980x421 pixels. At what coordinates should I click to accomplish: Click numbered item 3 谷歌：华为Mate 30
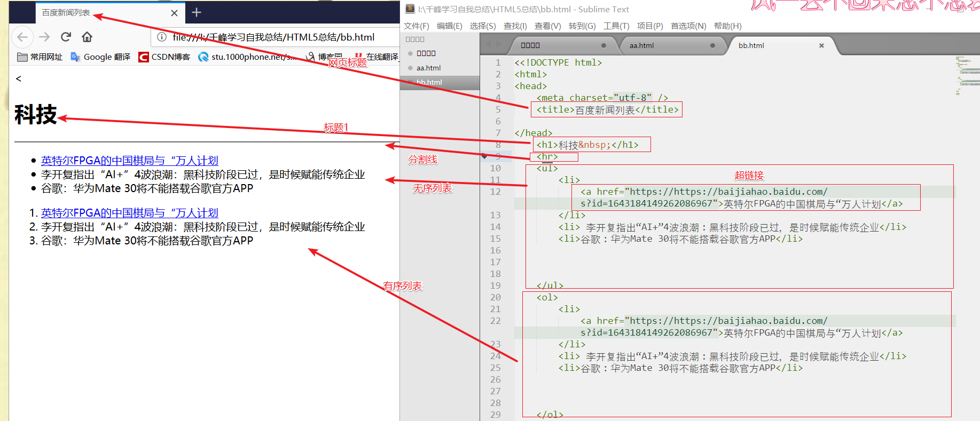[147, 241]
